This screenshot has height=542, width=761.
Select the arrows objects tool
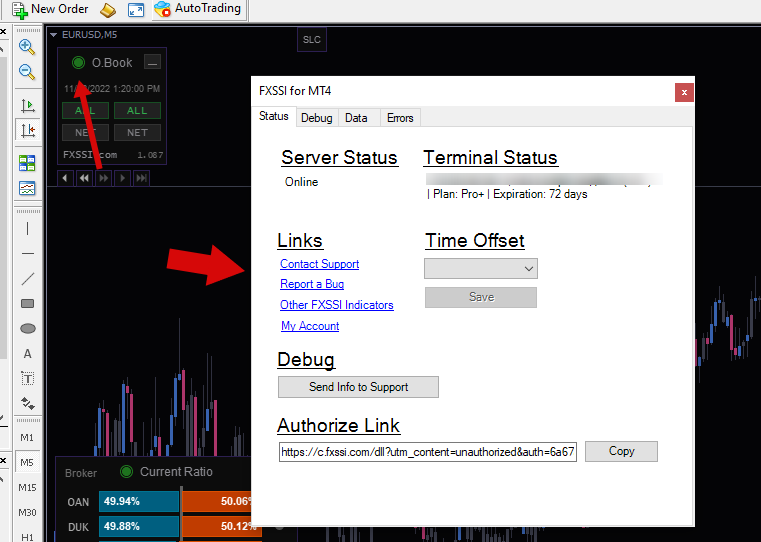(28, 403)
